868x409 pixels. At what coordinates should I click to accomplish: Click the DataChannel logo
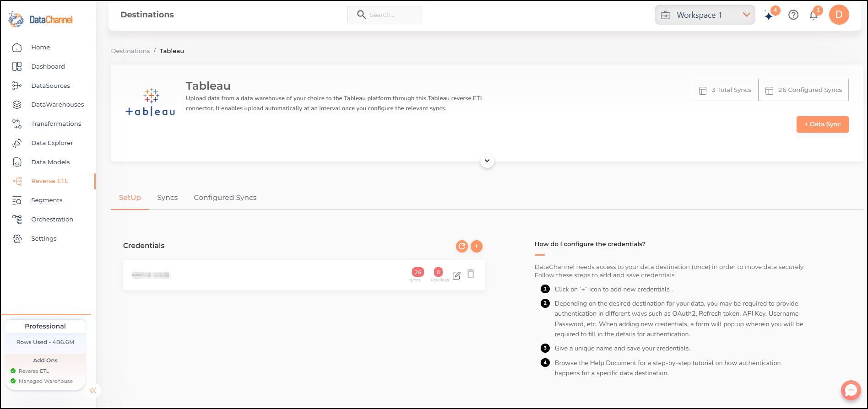(41, 20)
